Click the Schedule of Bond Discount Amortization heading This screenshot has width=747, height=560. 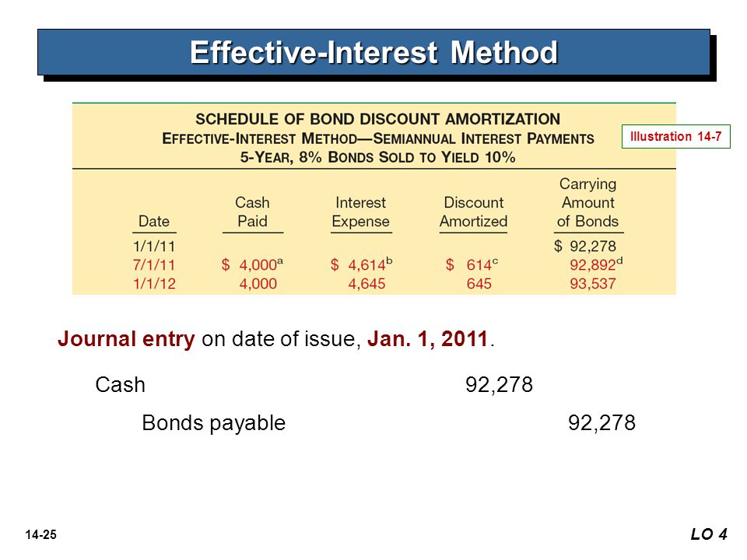[x=378, y=118]
